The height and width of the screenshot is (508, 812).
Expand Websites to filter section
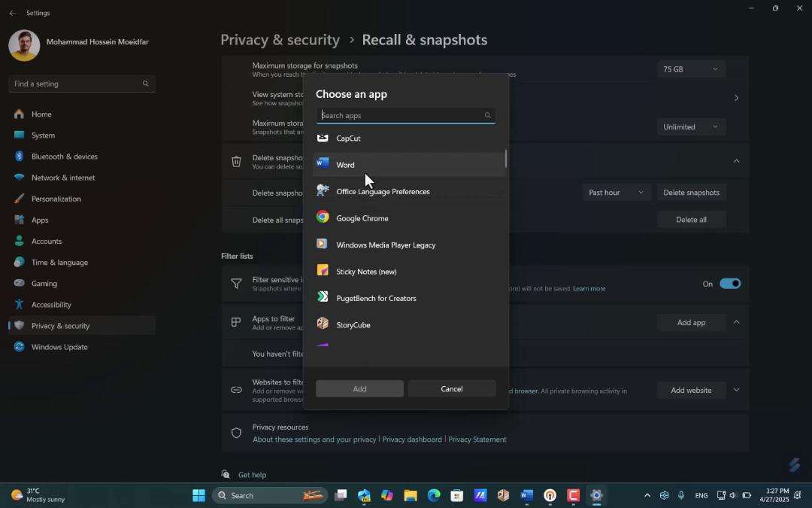[736, 390]
